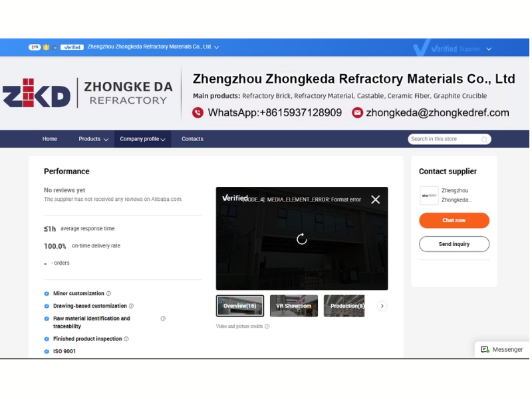Click info icon for Video and picture credits
The height and width of the screenshot is (399, 532).
[267, 327]
